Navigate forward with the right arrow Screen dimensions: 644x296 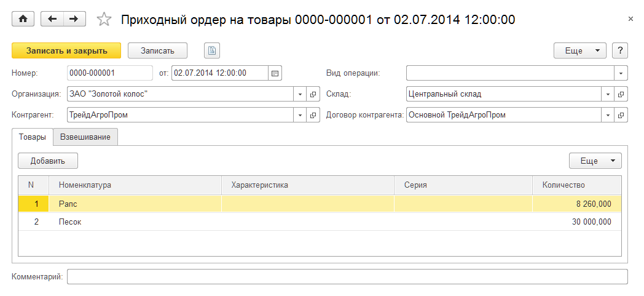pyautogui.click(x=74, y=19)
